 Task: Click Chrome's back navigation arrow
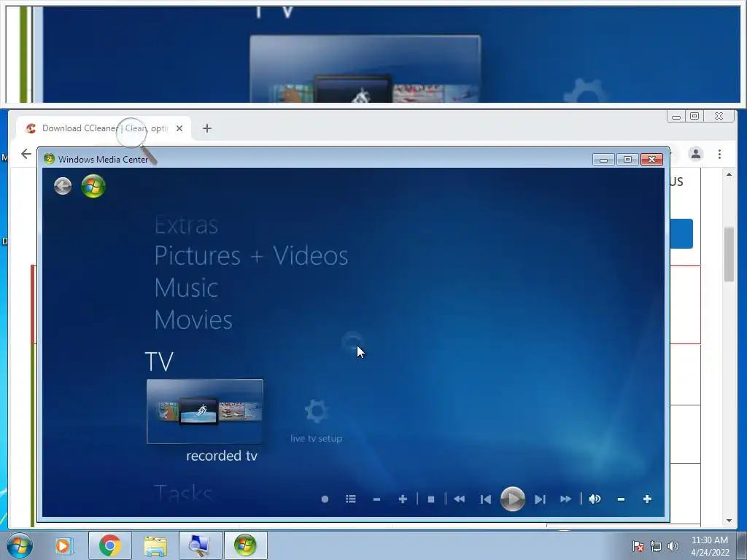[26, 154]
